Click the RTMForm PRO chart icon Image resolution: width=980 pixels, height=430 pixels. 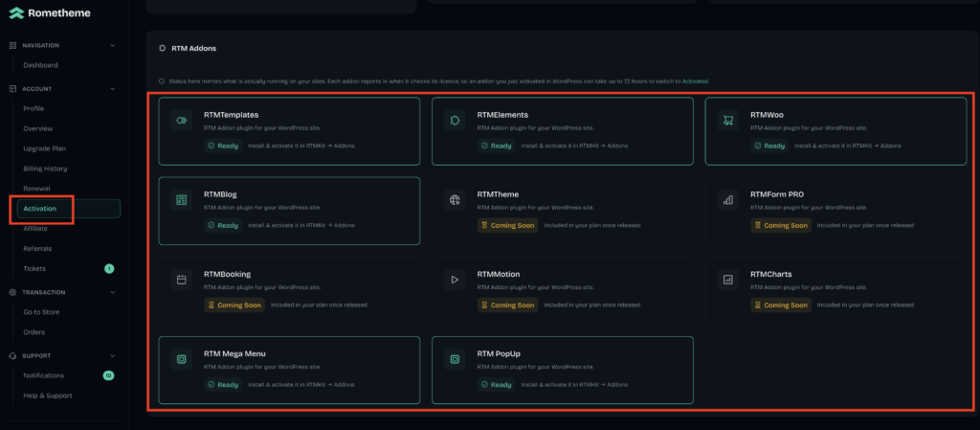point(728,200)
